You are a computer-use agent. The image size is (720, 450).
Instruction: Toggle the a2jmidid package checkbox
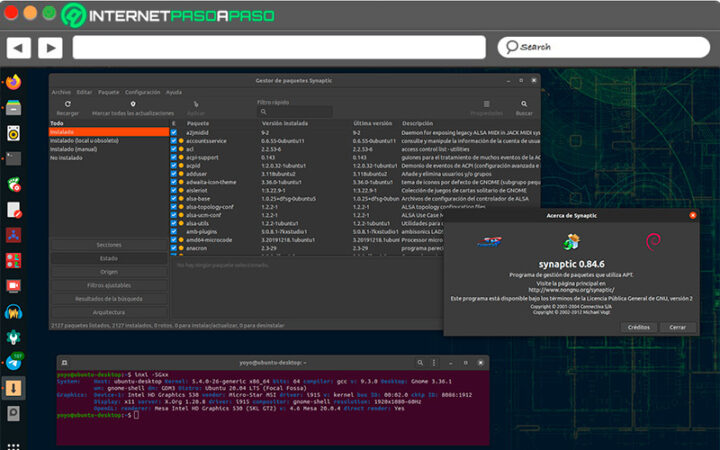(x=174, y=132)
